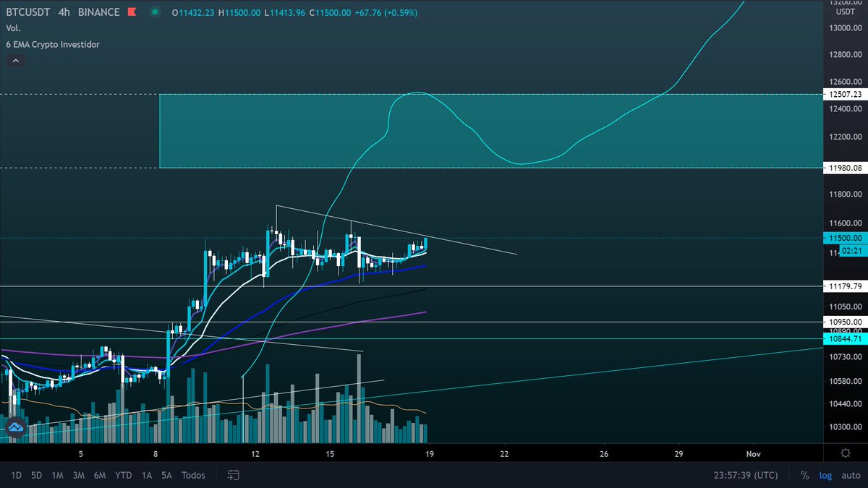Select the 5A time range

coord(167,476)
